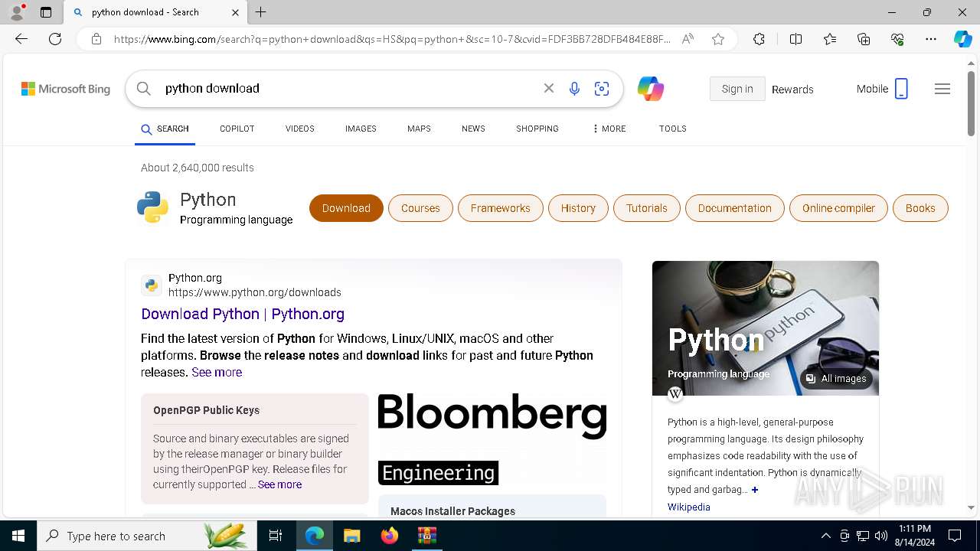Open Wikipedia W icon on Python card
The height and width of the screenshot is (551, 980).
tap(675, 394)
